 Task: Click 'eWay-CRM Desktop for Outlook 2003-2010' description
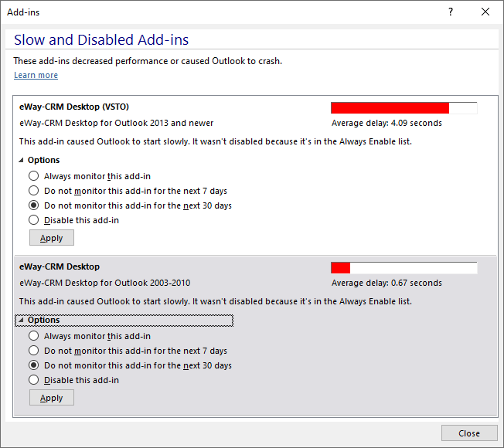pyautogui.click(x=105, y=283)
